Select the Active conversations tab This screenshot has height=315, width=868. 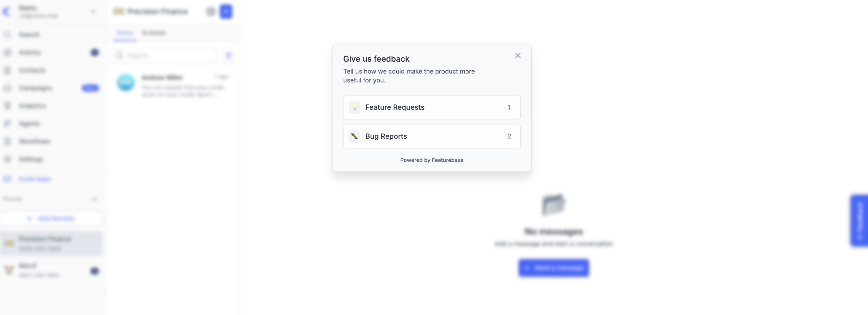point(125,33)
